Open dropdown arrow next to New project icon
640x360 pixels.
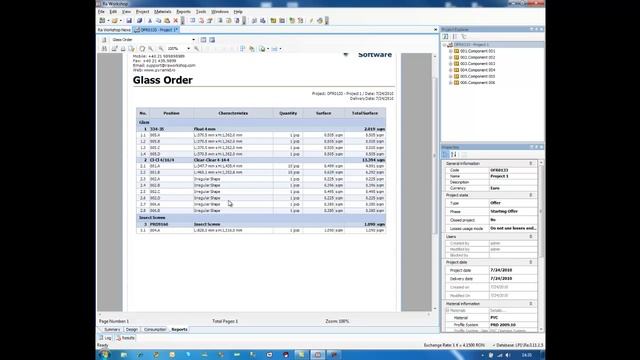click(108, 21)
